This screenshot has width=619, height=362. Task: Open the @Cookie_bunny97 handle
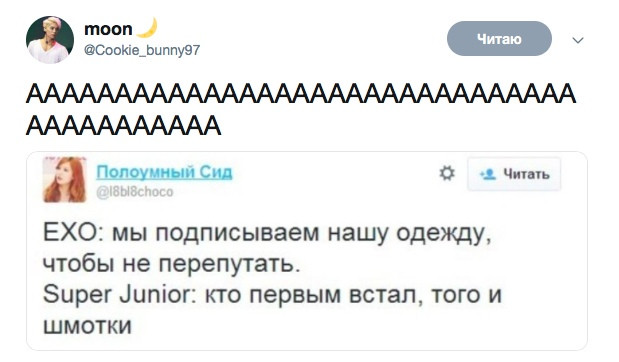click(x=142, y=51)
